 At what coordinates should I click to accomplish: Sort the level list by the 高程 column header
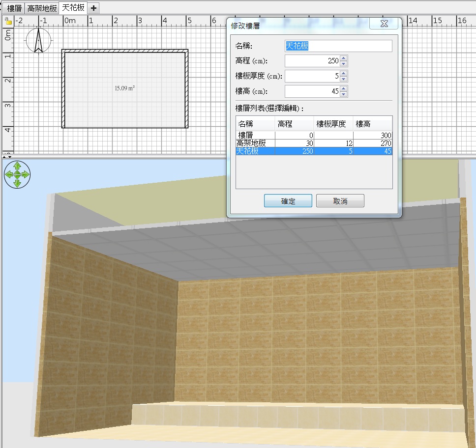pos(294,124)
